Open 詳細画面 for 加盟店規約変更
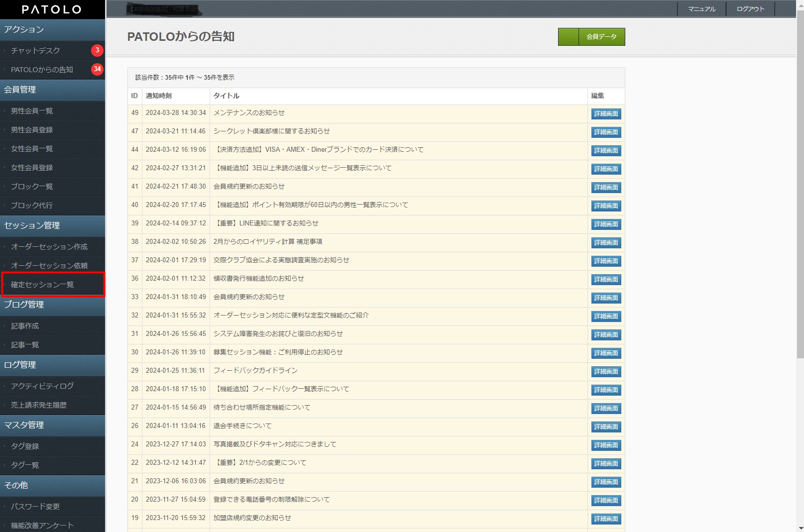Screen dimensions: 804x532 606,519
